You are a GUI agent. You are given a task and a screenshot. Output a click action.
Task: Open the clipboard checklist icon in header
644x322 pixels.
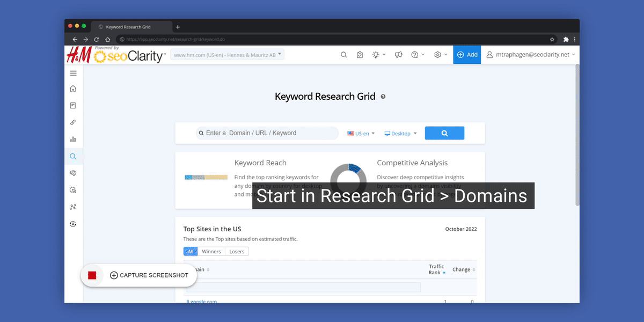click(x=360, y=55)
